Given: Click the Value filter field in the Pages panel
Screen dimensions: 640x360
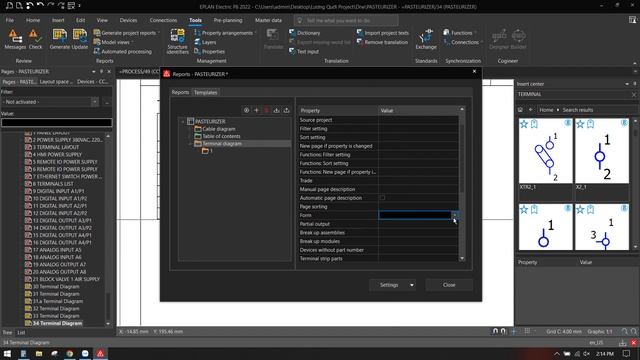Looking at the screenshot, I should coord(56,122).
